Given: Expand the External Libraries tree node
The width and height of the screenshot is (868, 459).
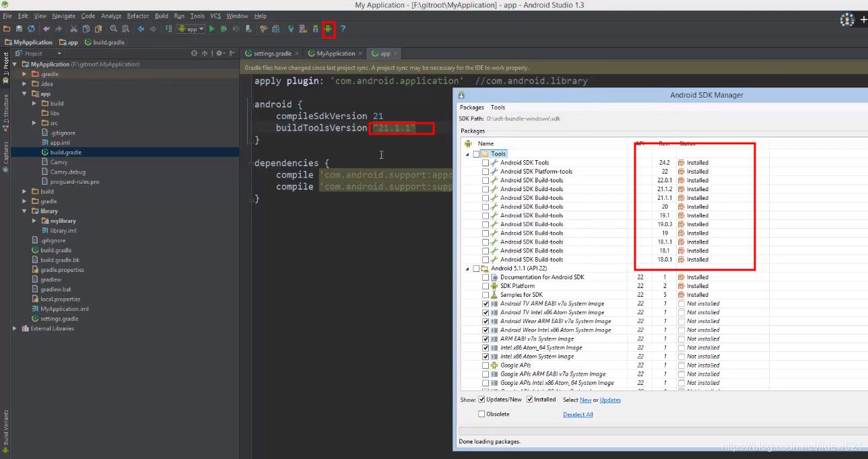Looking at the screenshot, I should (14, 329).
